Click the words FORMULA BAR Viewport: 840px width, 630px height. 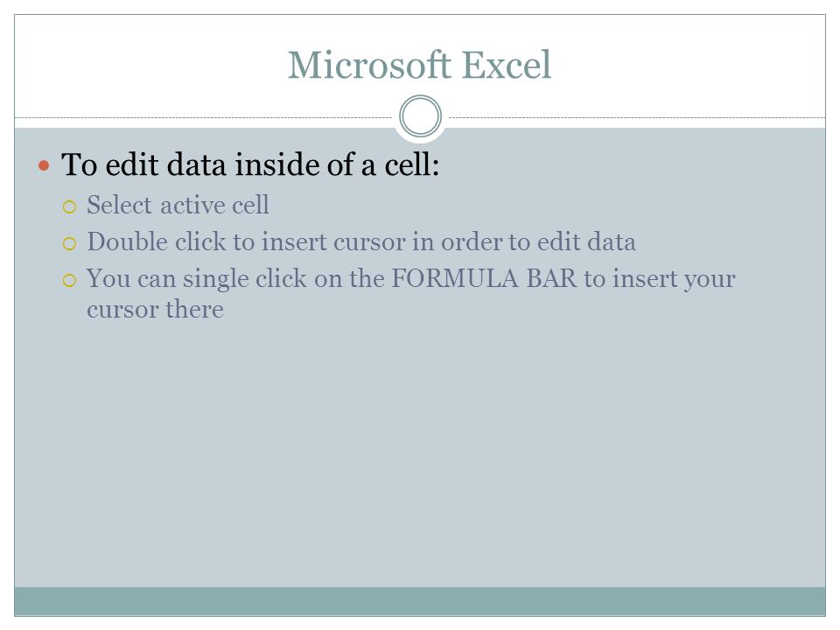click(484, 278)
